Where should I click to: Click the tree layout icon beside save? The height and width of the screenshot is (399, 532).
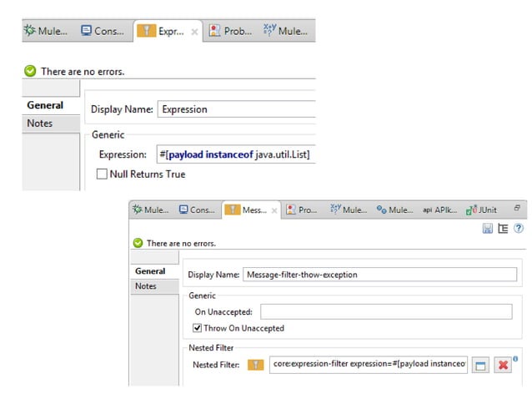pos(503,228)
